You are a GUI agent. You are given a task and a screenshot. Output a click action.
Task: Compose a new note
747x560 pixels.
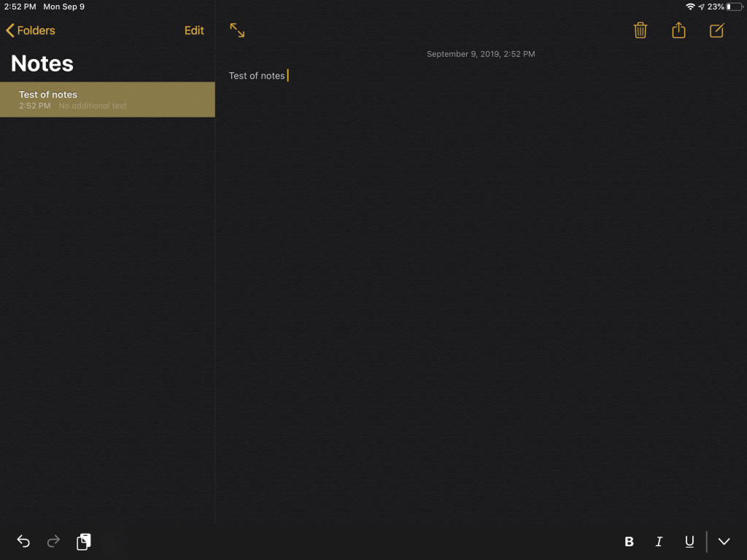(717, 31)
